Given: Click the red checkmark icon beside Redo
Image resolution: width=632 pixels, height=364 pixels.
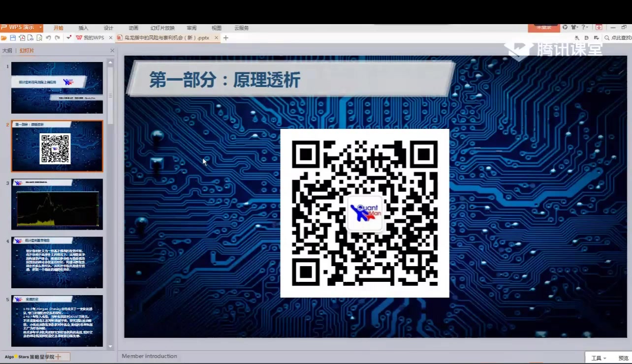Looking at the screenshot, I should pyautogui.click(x=69, y=38).
